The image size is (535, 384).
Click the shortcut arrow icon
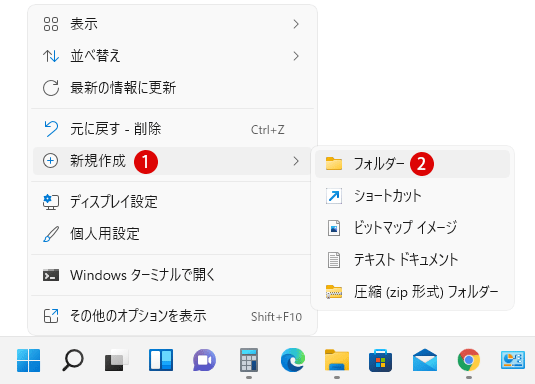(334, 196)
